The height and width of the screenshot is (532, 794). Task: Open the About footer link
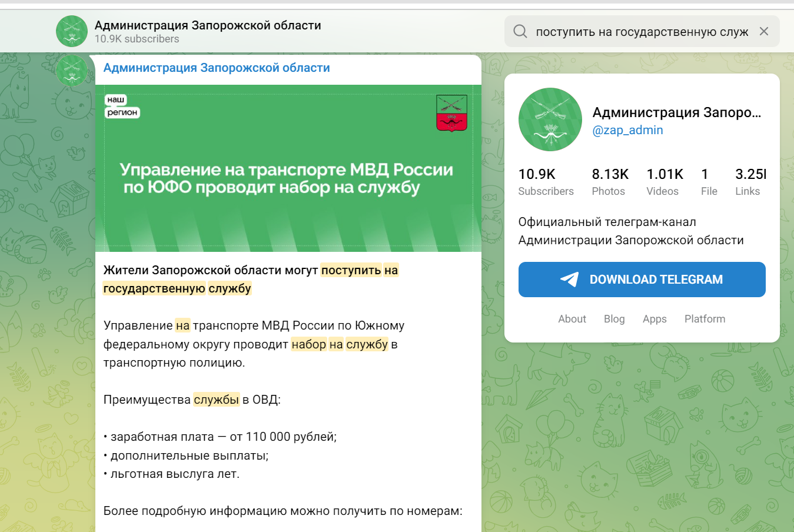[x=572, y=319]
